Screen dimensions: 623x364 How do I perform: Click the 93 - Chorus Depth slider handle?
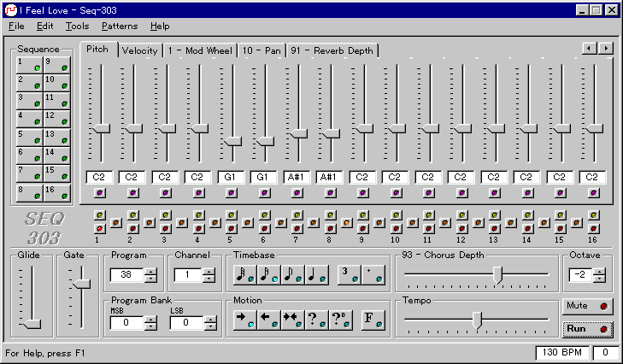tap(498, 275)
